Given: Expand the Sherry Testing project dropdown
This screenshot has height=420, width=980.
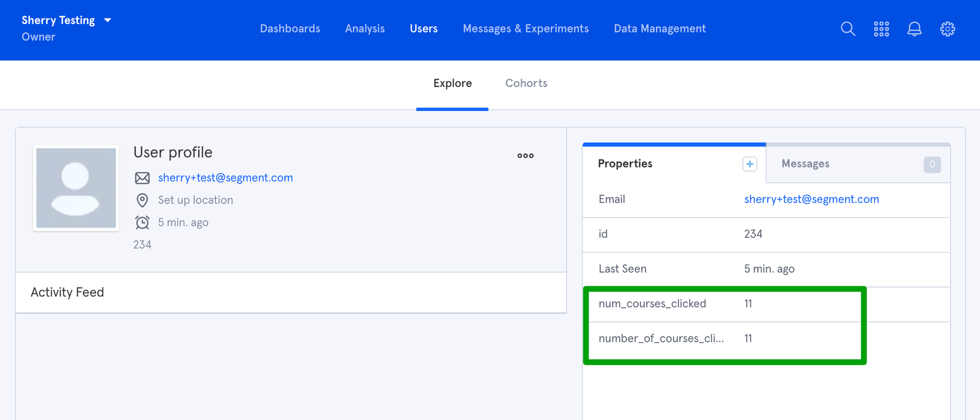Looking at the screenshot, I should pos(108,20).
